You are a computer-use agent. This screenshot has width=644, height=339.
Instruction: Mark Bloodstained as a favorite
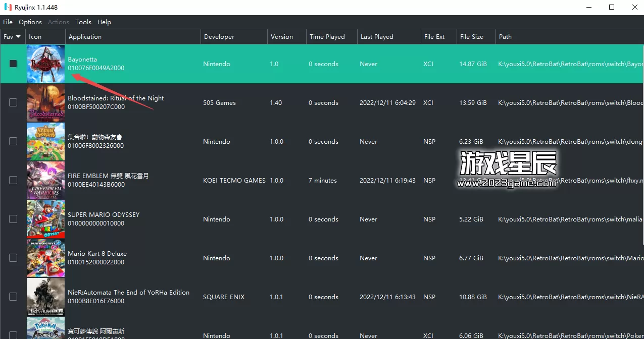(13, 102)
